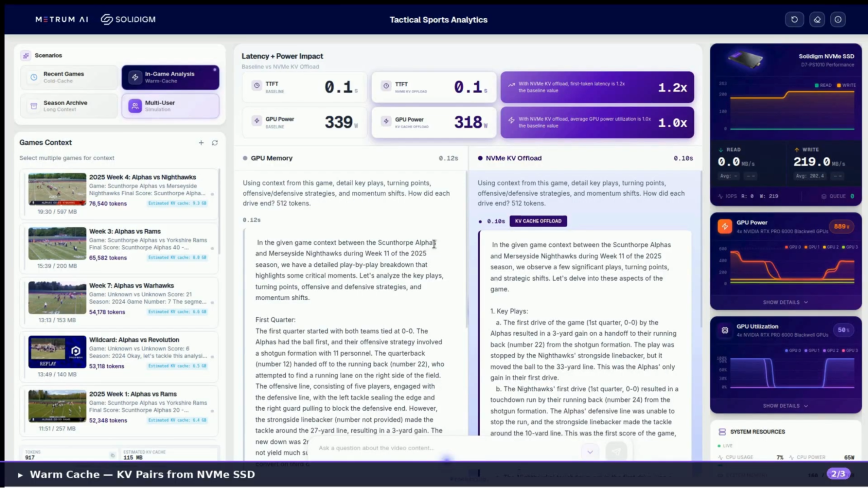Select the Season Archive Long Context tab
This screenshot has height=488, width=868.
(69, 106)
